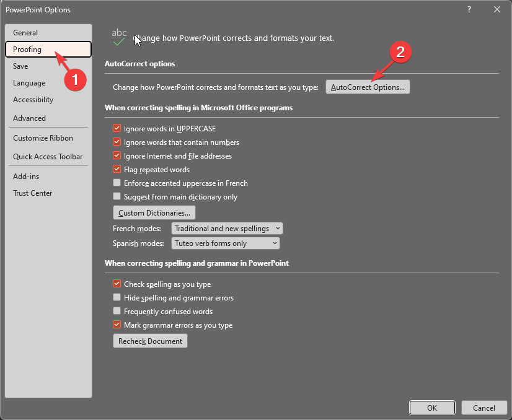Toggle Flag repeated words checkbox
This screenshot has height=420, width=512.
tap(117, 169)
